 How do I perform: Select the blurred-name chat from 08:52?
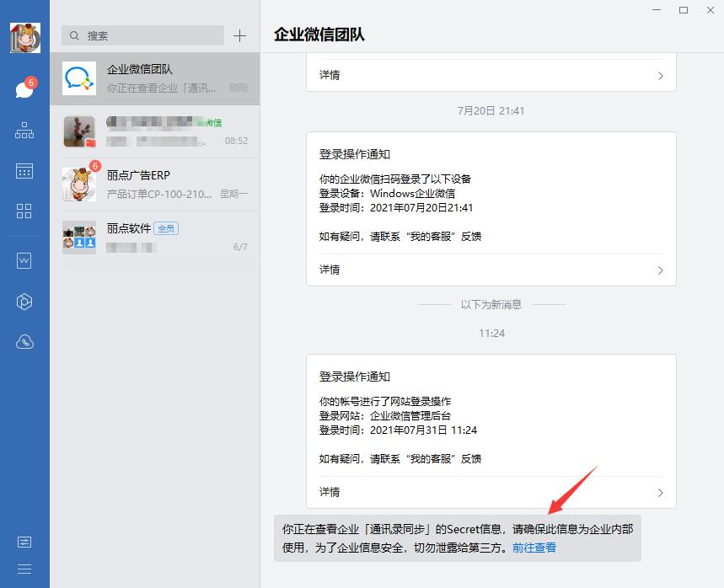[155, 131]
